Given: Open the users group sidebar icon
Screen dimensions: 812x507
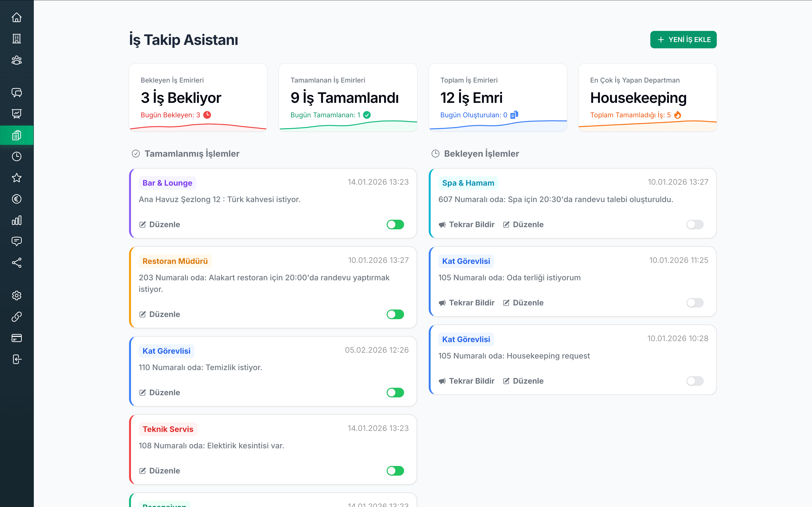Looking at the screenshot, I should (x=16, y=60).
